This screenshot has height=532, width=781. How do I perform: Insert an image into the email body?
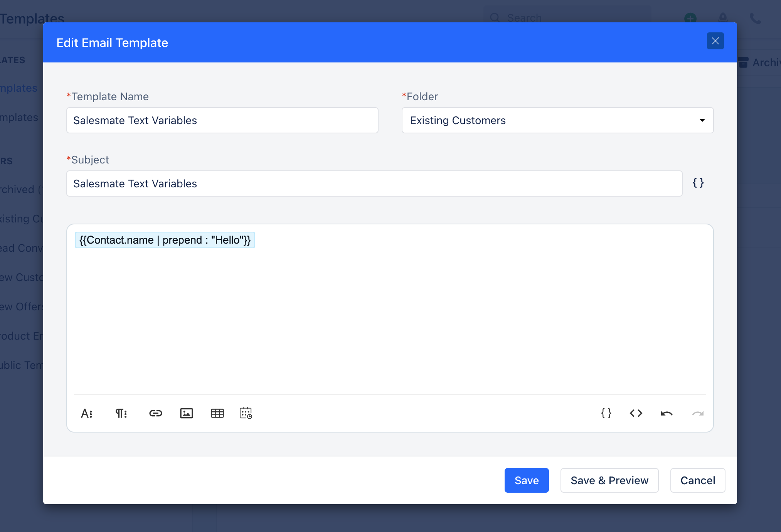click(186, 413)
